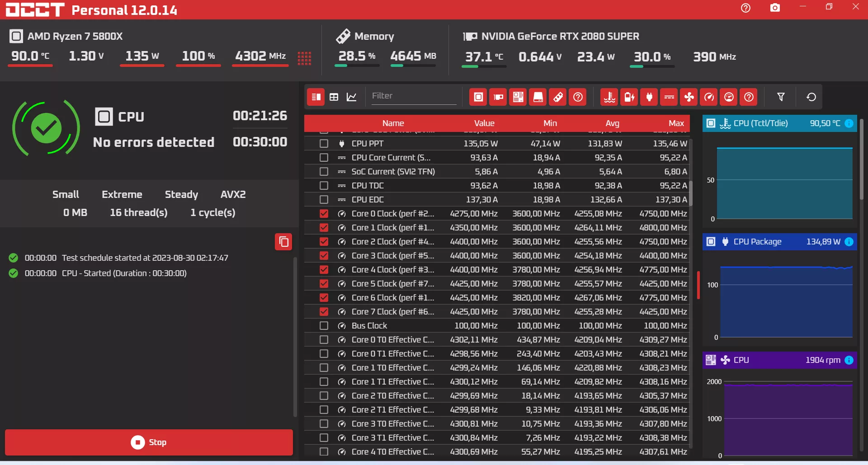Reset sensor min/max with the refresh icon
The height and width of the screenshot is (465, 868).
click(811, 97)
